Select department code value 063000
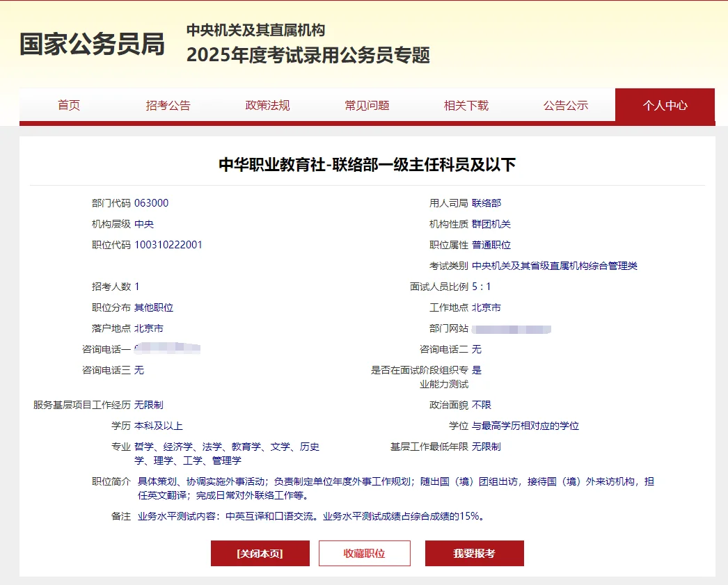This screenshot has height=585, width=728. tap(151, 203)
